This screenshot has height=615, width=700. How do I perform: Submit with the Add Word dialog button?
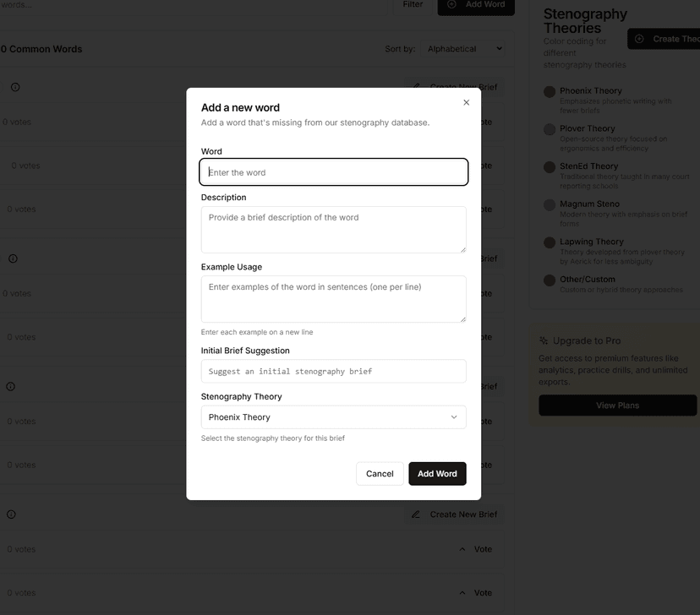(x=437, y=474)
